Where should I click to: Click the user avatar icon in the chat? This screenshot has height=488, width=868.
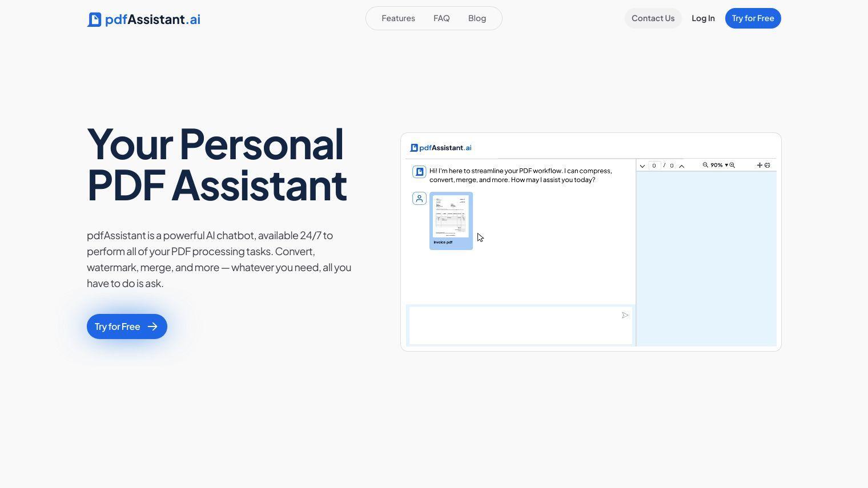(419, 199)
